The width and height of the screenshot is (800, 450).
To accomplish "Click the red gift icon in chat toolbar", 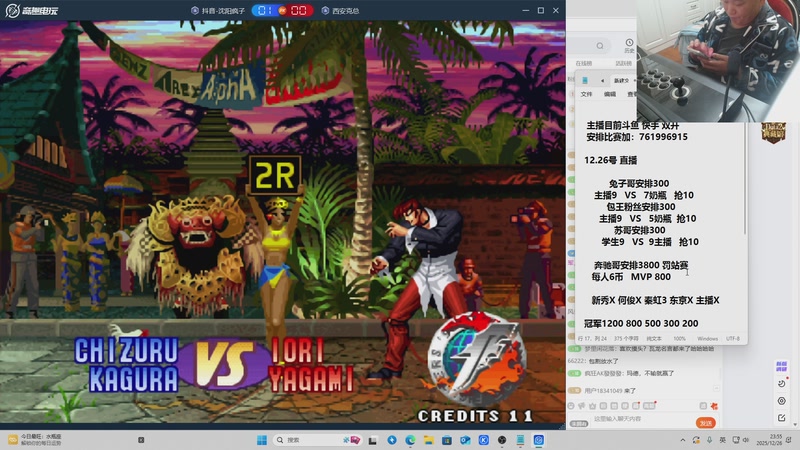I will [714, 406].
